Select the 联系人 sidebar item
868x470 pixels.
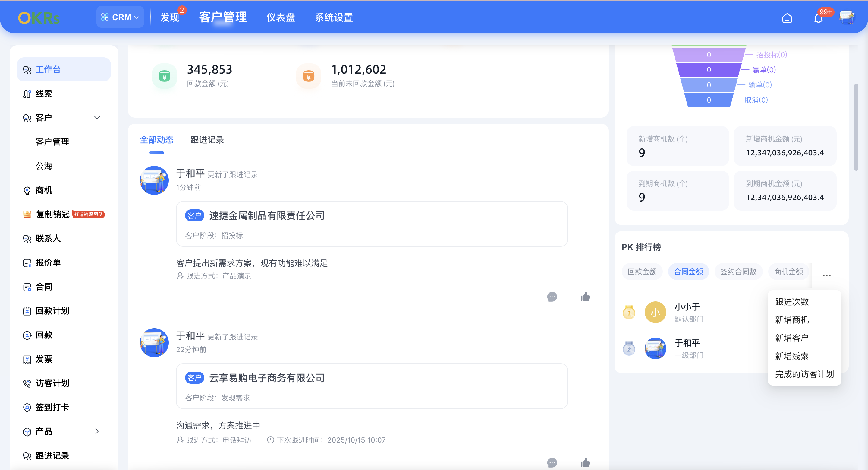[x=48, y=238]
